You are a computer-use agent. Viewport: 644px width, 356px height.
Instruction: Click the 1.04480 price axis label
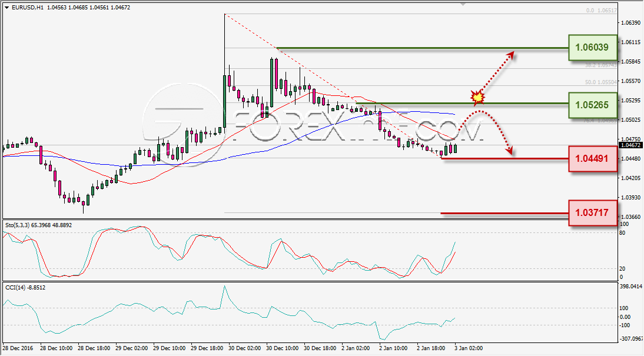[x=630, y=158]
